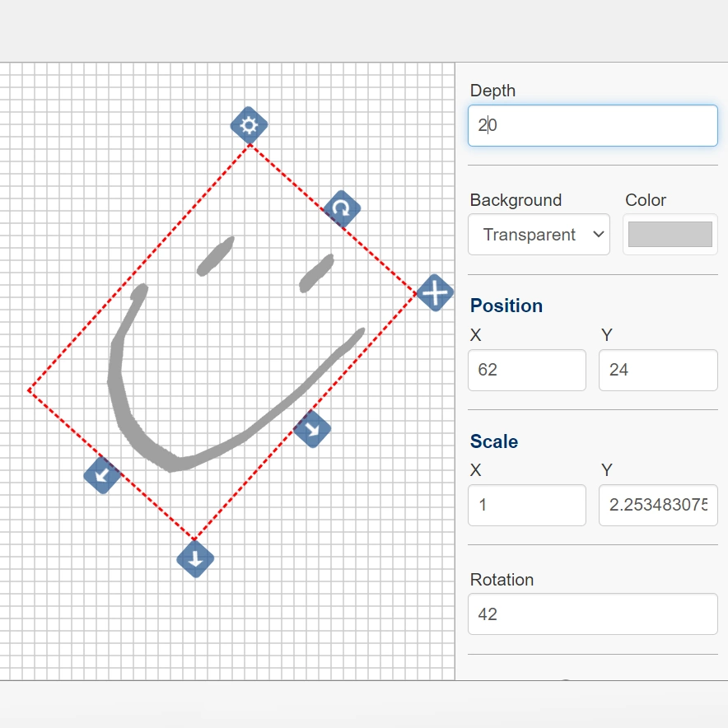The height and width of the screenshot is (728, 728).
Task: Click the downward arrow handle at bottom corner
Action: 195,559
